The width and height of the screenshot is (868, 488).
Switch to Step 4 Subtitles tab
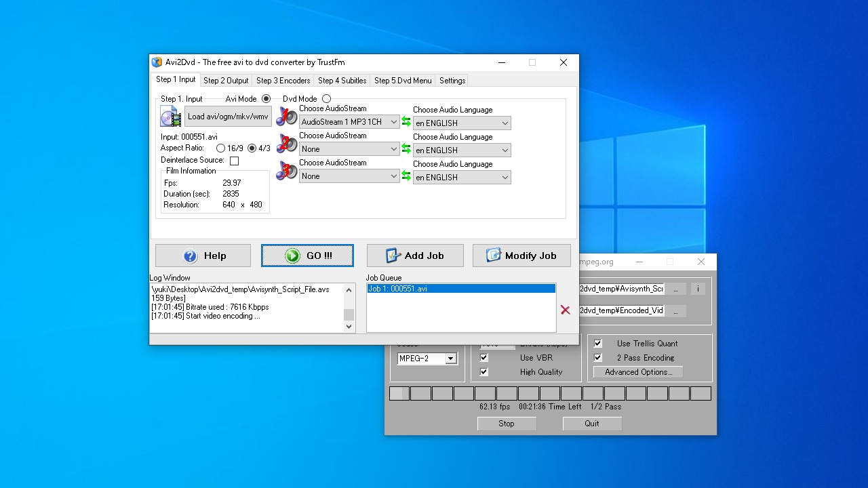click(342, 81)
